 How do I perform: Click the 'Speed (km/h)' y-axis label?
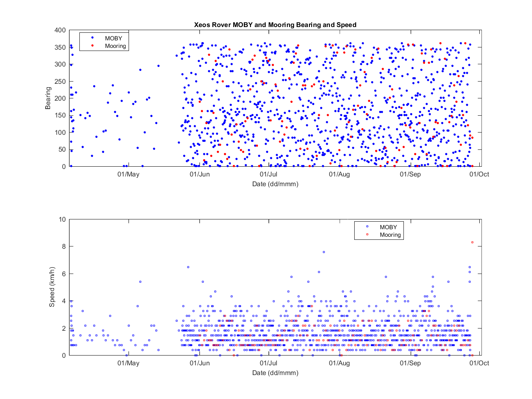pos(51,287)
